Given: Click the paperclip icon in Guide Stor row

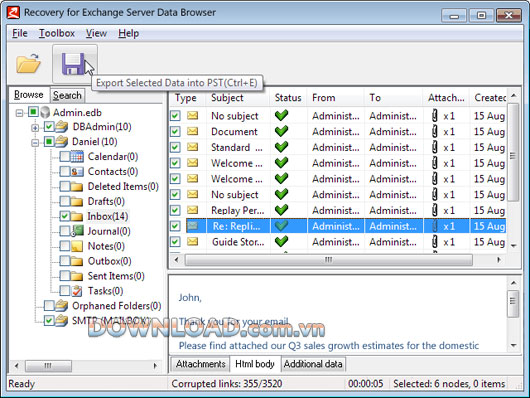Looking at the screenshot, I should [x=435, y=242].
